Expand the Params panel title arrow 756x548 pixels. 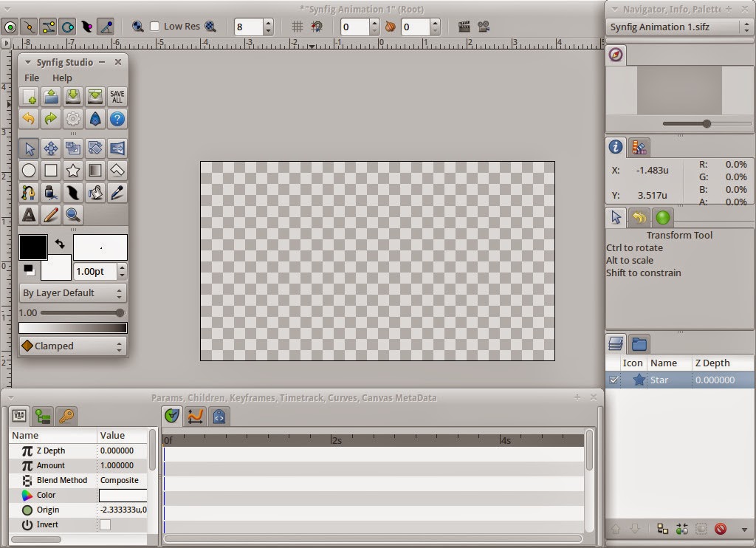(x=10, y=397)
